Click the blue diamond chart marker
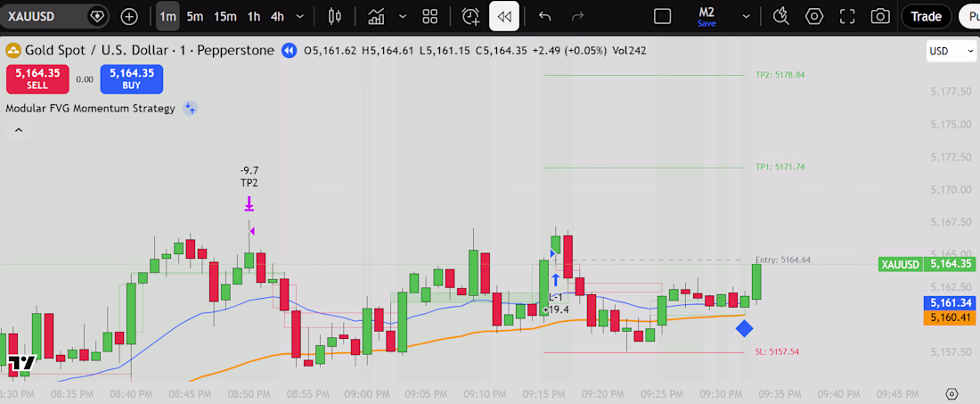980x404 pixels. click(x=744, y=328)
